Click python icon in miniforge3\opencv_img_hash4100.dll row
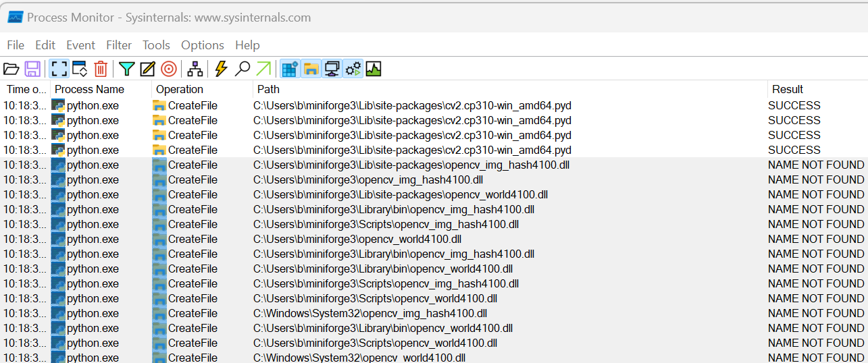The height and width of the screenshot is (363, 868). click(x=58, y=179)
